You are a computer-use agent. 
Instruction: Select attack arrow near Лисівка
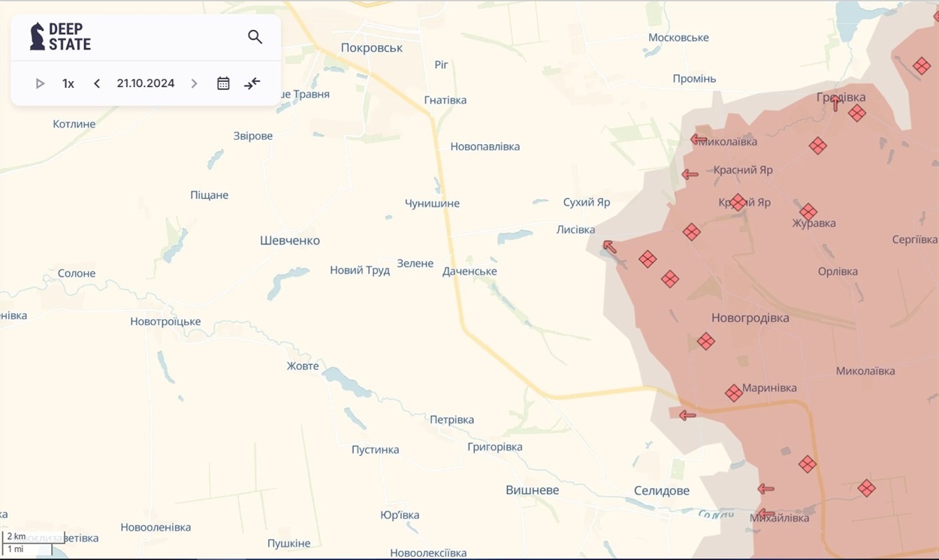[609, 246]
